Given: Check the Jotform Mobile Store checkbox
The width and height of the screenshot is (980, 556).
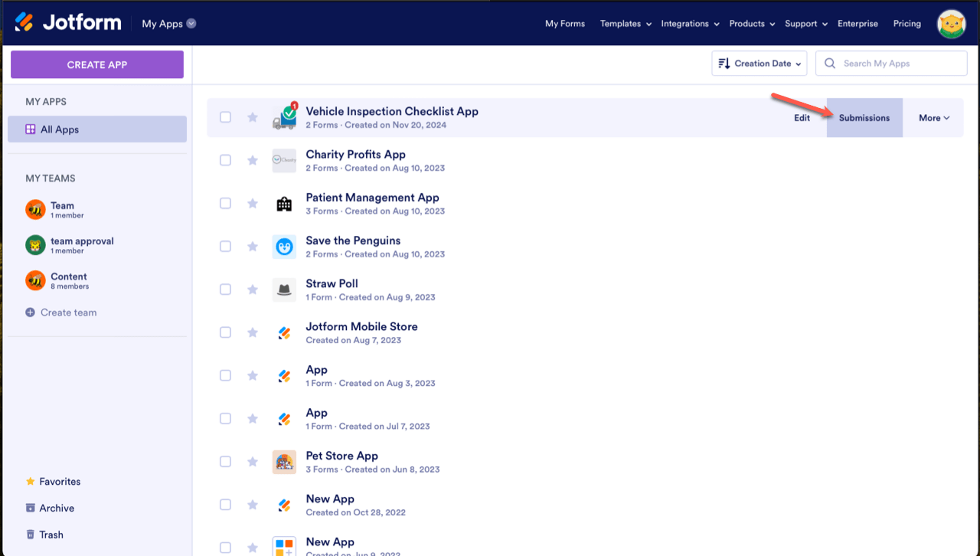Looking at the screenshot, I should coord(225,332).
